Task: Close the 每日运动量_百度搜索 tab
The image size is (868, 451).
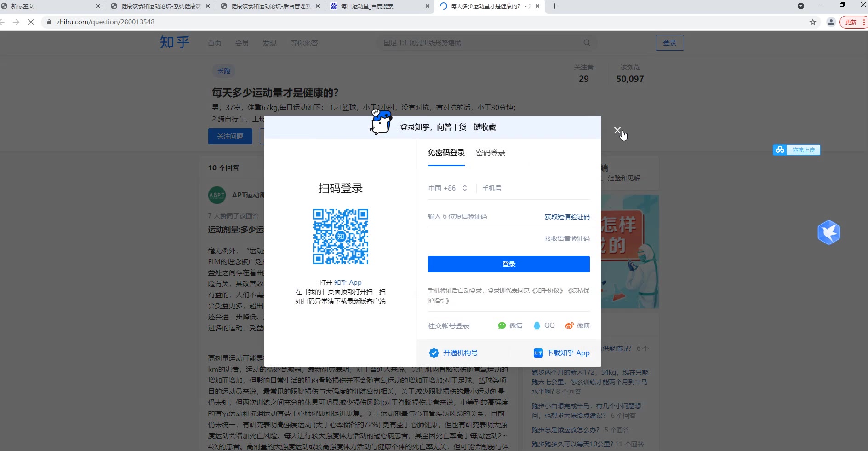Action: point(428,6)
